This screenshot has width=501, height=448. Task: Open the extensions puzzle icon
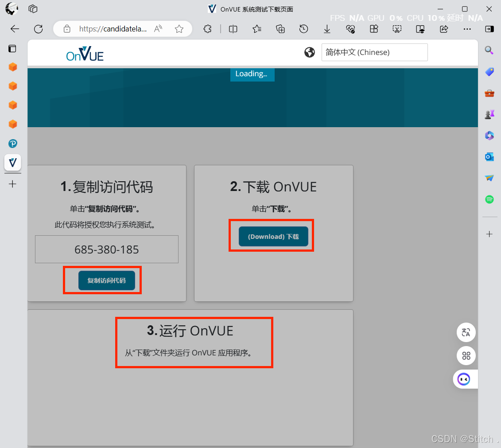(208, 29)
